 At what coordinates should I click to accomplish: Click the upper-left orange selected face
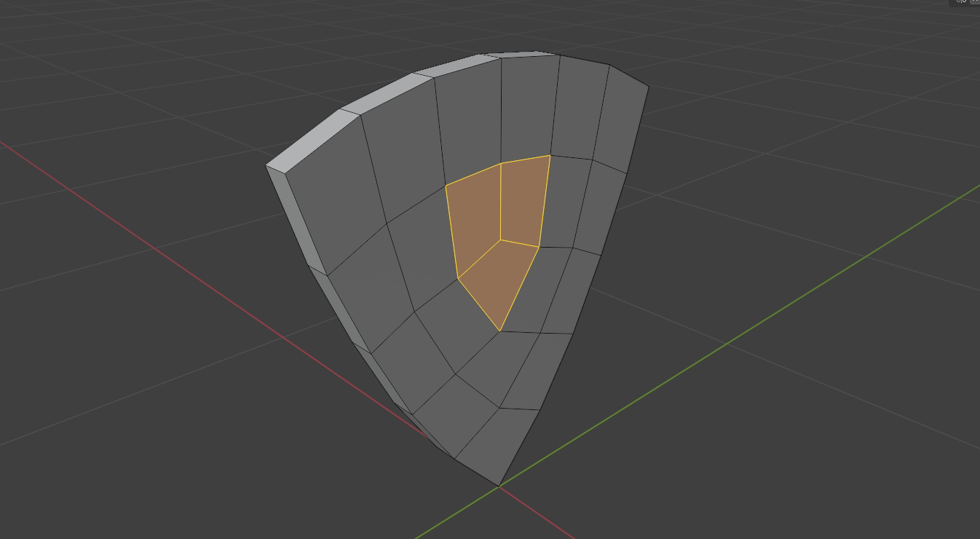point(475,220)
